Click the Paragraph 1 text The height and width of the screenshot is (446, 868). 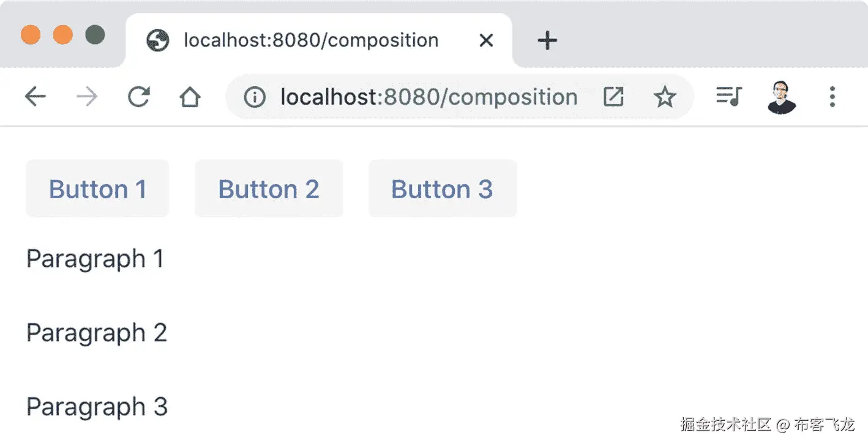pos(95,259)
